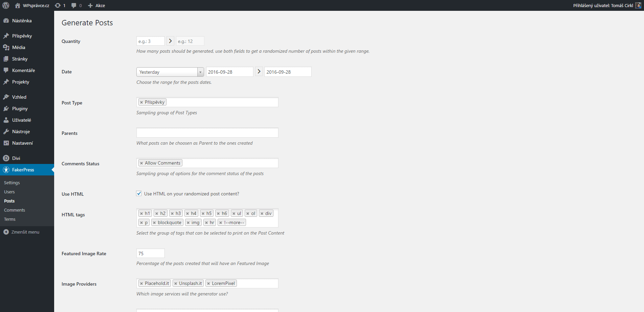Open WPsprávce.cz site home link
This screenshot has width=644, height=312.
[32, 5]
